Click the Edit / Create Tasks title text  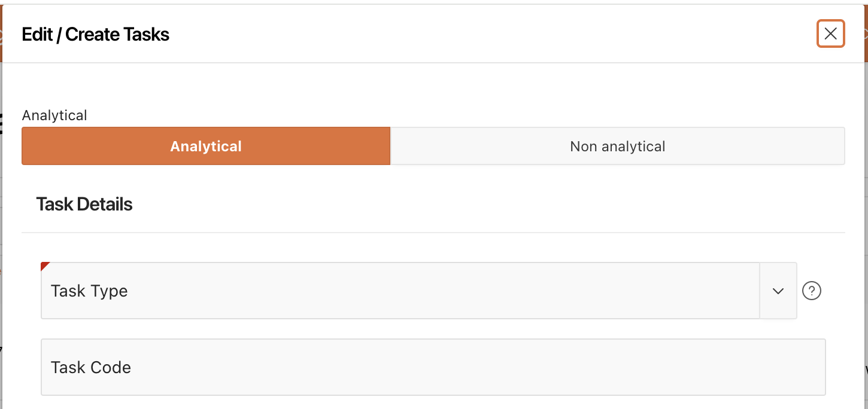[x=96, y=35]
